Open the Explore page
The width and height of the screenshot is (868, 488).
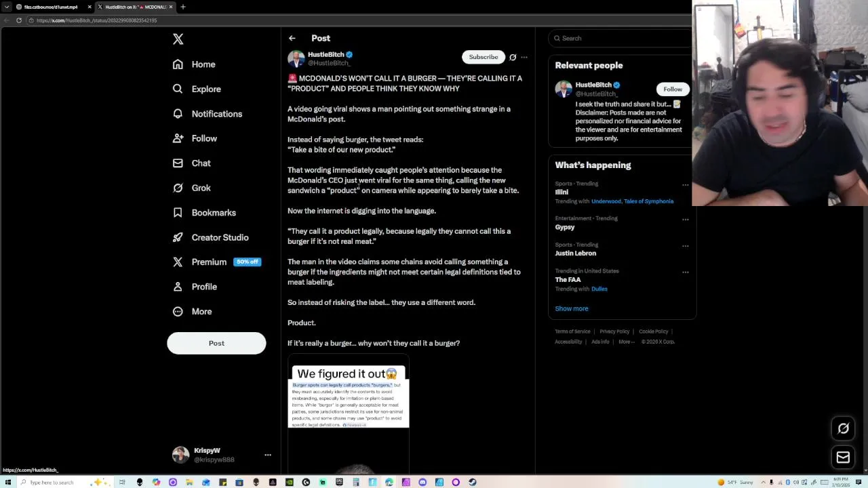tap(197, 89)
